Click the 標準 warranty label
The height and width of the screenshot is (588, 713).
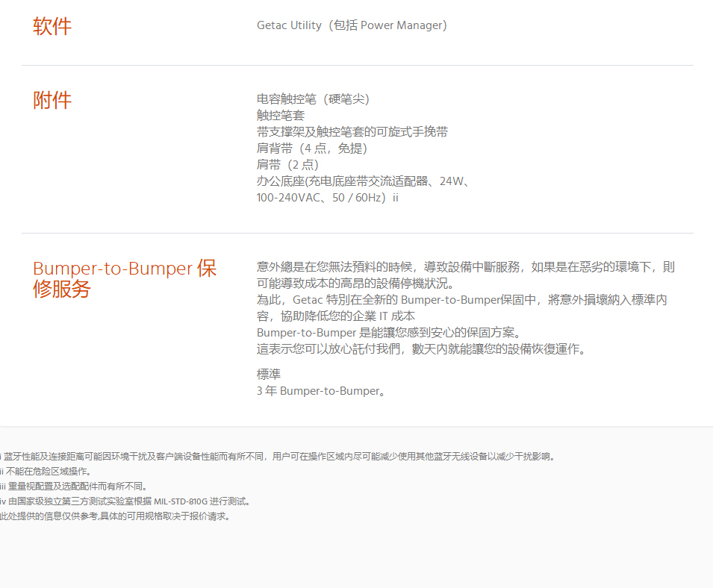coord(269,375)
